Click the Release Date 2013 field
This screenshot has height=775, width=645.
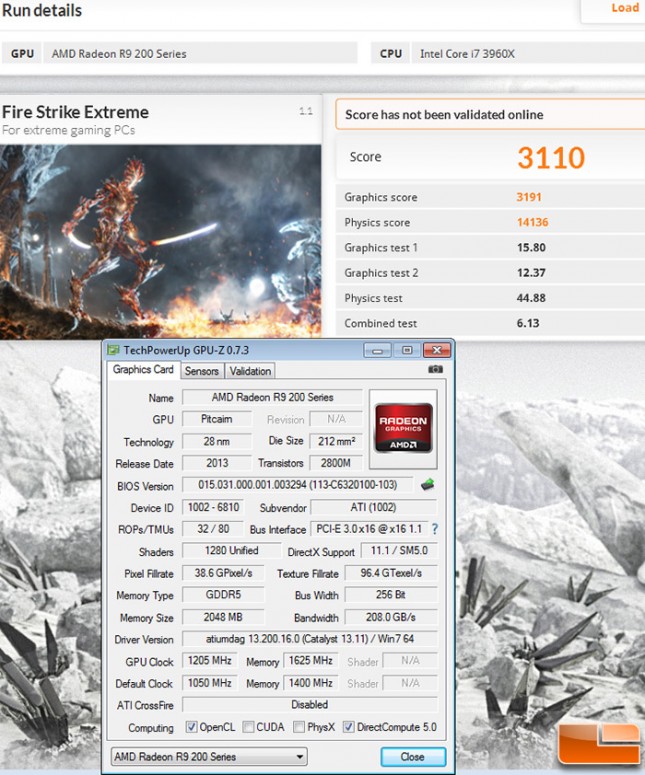pyautogui.click(x=216, y=463)
